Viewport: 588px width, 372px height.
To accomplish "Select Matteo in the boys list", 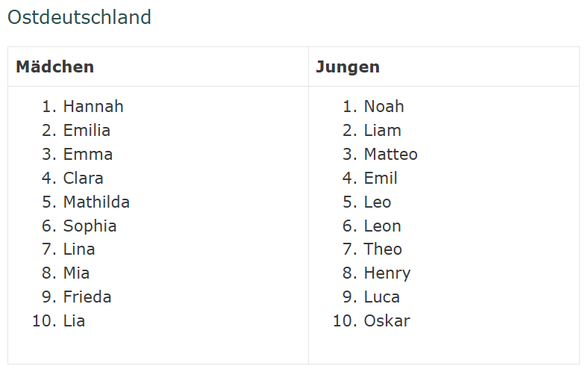I will click(x=390, y=155).
